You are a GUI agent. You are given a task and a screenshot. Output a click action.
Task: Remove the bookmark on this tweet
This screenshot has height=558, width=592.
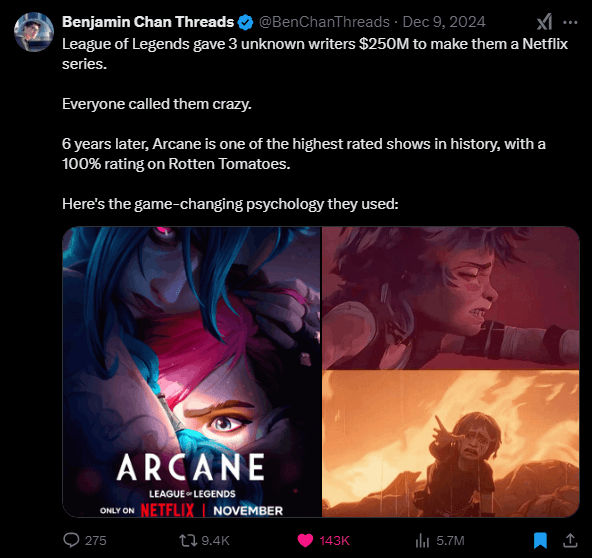coord(540,540)
